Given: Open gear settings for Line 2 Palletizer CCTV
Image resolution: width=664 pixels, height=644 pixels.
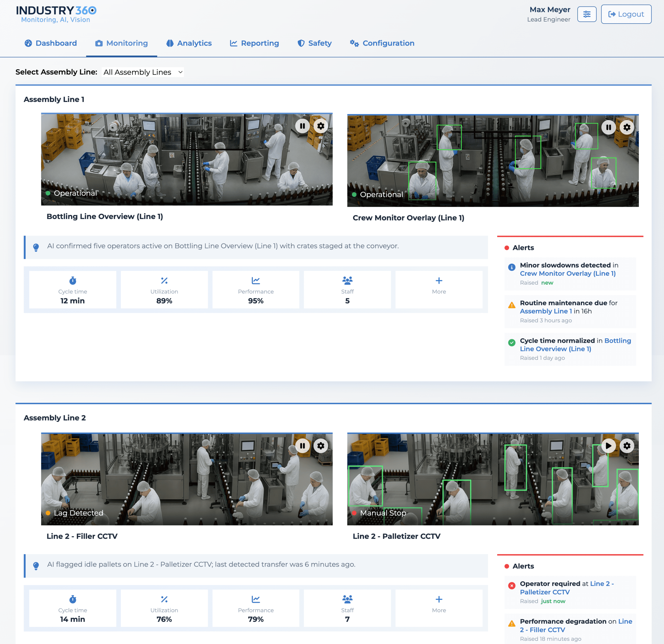Looking at the screenshot, I should click(x=627, y=446).
